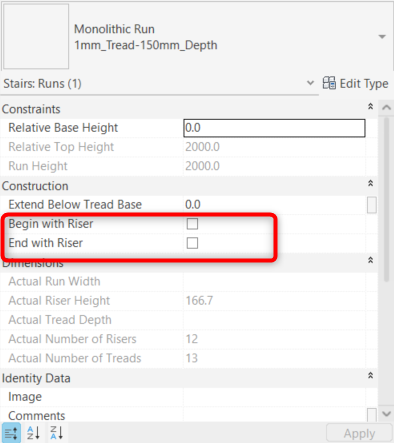
Task: Click the associate button for Comments
Action: tap(372, 415)
